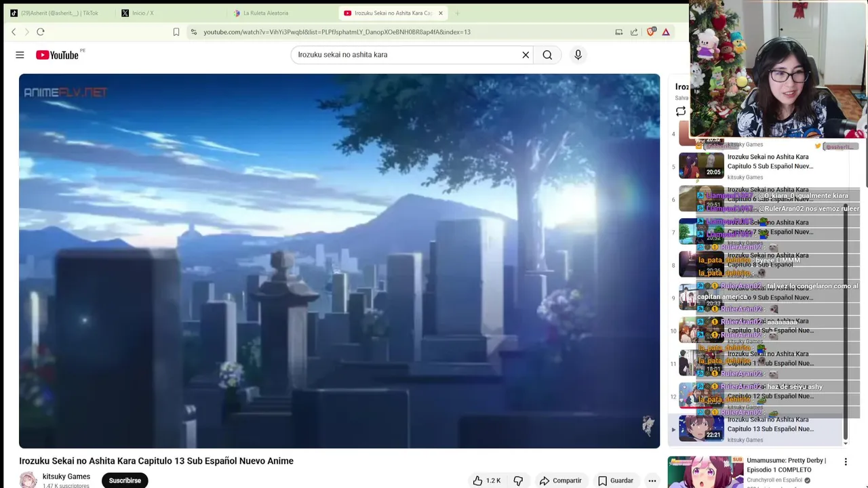Image resolution: width=868 pixels, height=488 pixels.
Task: Clear the search box with X icon
Action: [x=526, y=55]
